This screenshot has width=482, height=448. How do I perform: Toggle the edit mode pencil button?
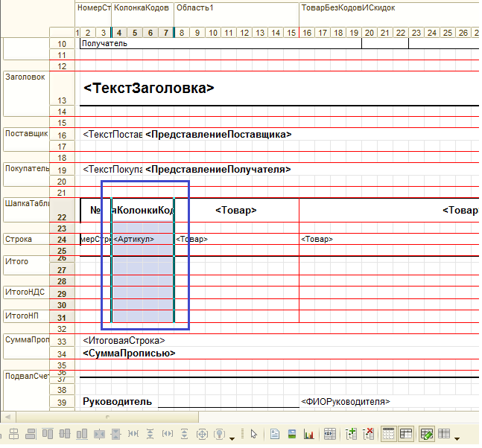pyautogui.click(x=427, y=434)
